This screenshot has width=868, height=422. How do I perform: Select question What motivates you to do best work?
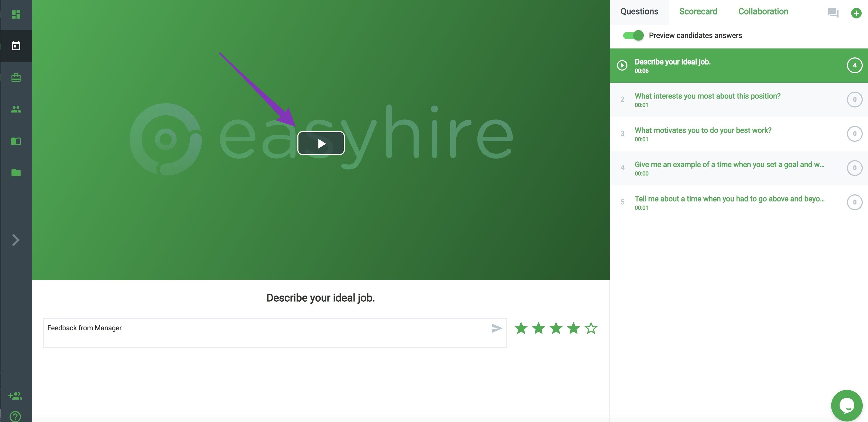tap(702, 134)
